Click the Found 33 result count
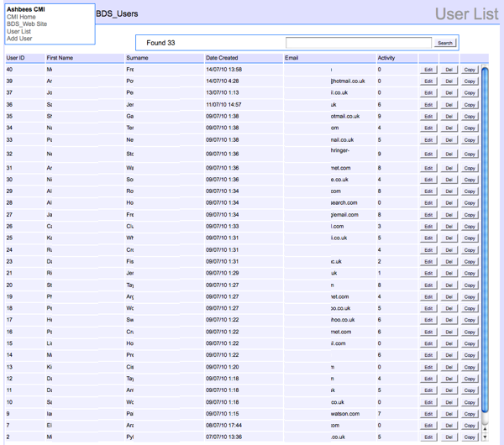Viewport: 504px width, 445px height. click(160, 43)
